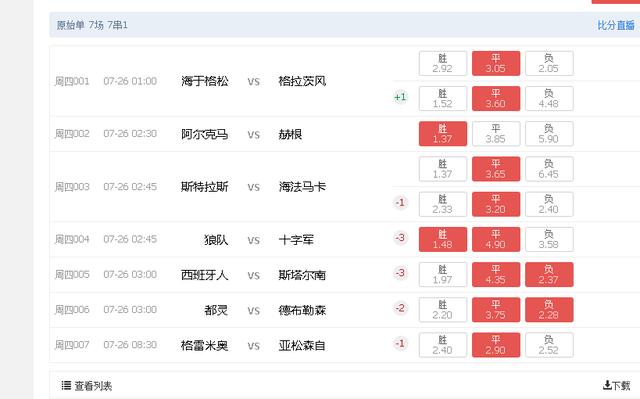Click team name 亚松森自

302,346
